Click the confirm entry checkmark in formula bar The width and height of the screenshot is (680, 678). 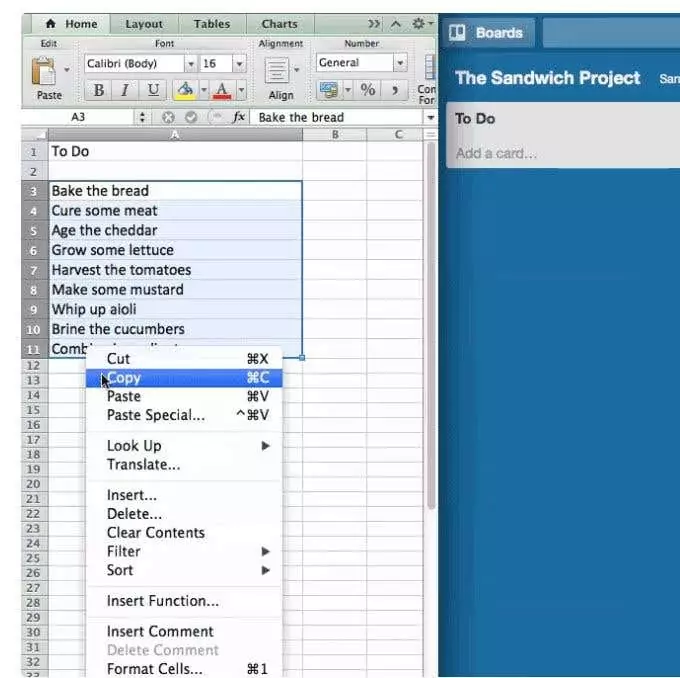191,117
